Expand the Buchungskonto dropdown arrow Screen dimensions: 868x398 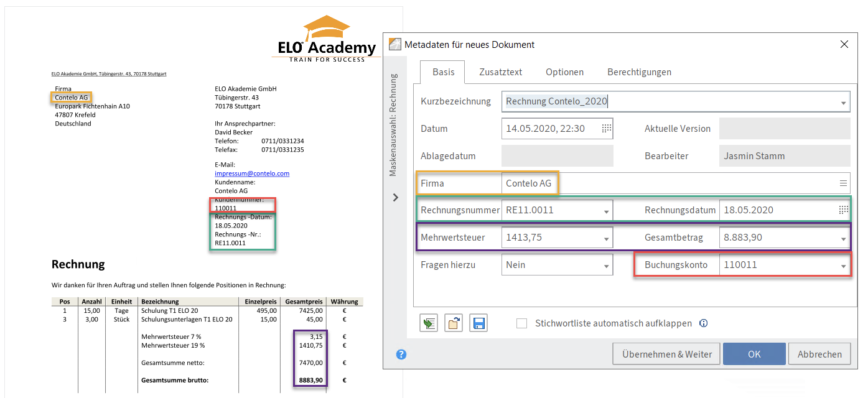843,266
